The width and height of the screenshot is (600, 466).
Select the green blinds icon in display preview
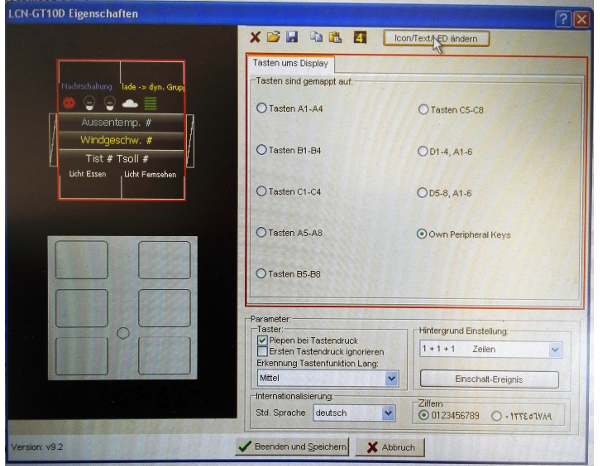[150, 102]
